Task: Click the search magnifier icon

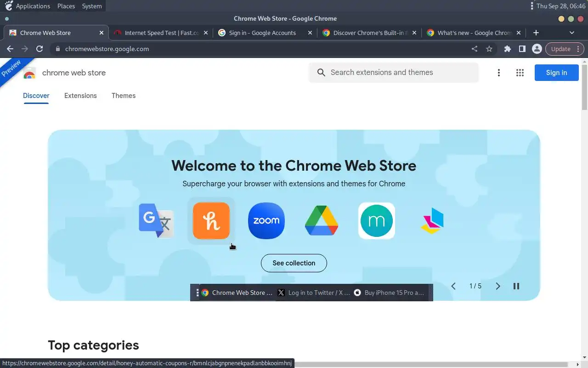Action: tap(322, 73)
